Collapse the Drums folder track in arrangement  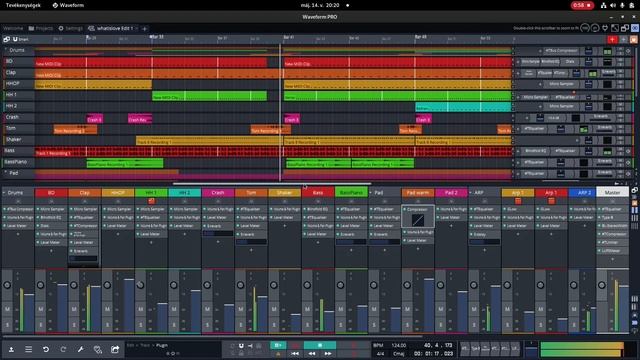[6, 50]
